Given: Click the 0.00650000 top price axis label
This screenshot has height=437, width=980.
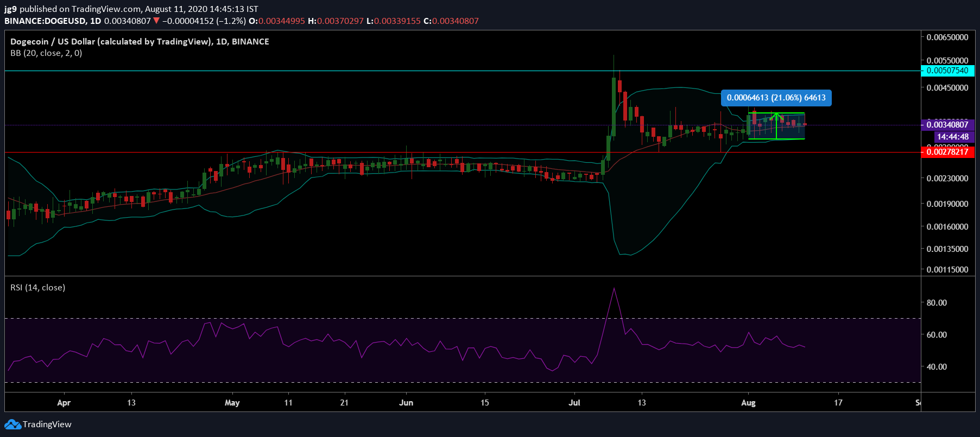Looking at the screenshot, I should 947,37.
